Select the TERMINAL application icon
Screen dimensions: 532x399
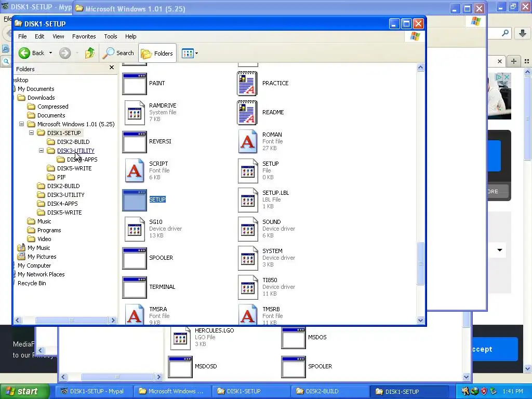[x=135, y=287]
